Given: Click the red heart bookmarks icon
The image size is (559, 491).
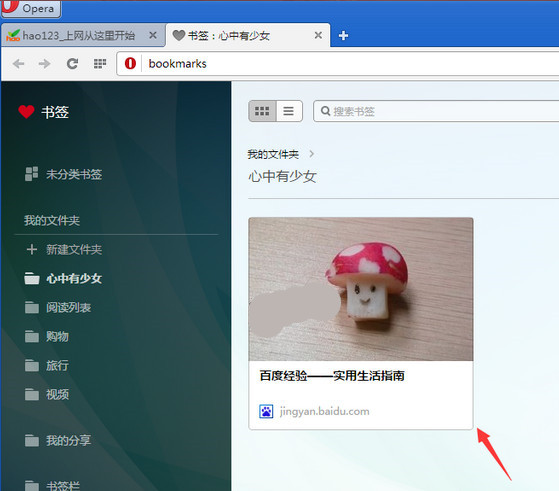Looking at the screenshot, I should point(26,112).
